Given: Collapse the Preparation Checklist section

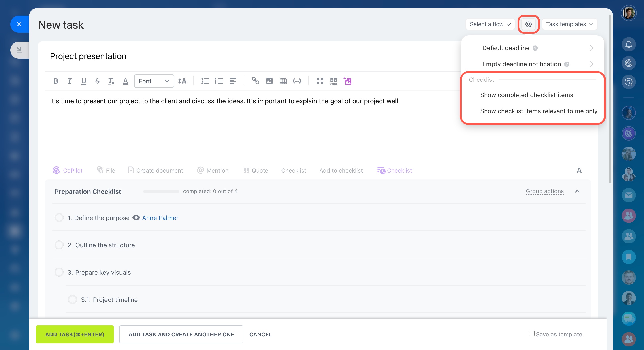Looking at the screenshot, I should click(577, 191).
